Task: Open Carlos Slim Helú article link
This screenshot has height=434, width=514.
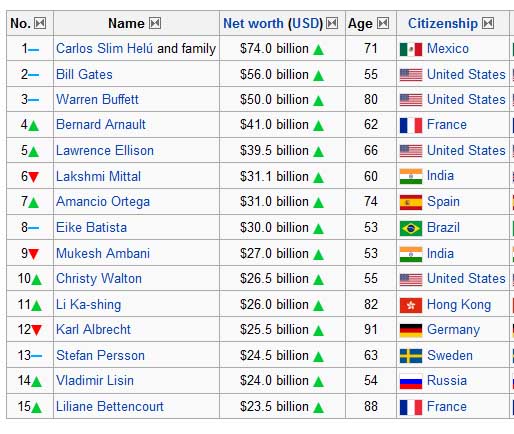Action: [104, 49]
